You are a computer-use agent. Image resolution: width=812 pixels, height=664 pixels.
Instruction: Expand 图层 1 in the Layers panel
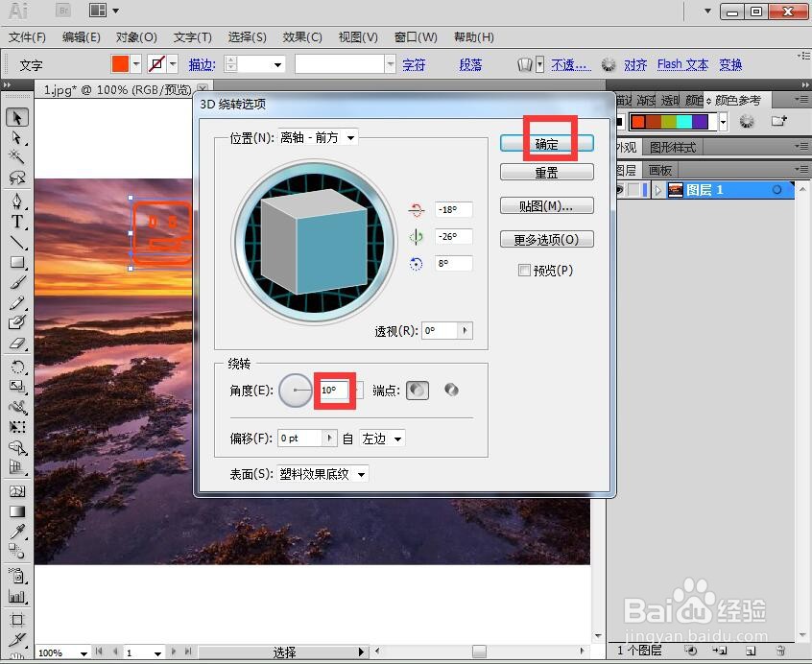(658, 189)
